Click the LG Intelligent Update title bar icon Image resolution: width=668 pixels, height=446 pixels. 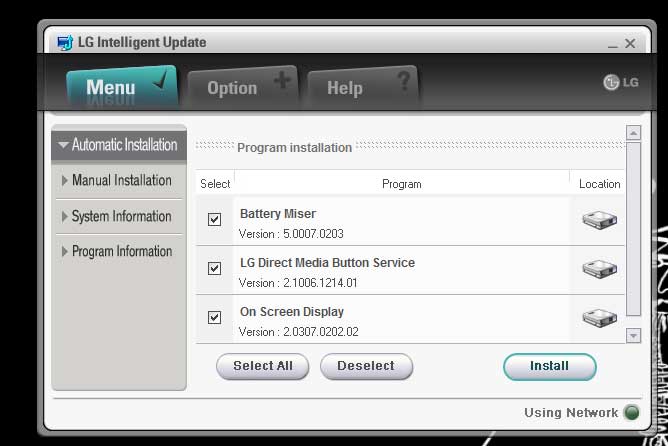[x=65, y=43]
